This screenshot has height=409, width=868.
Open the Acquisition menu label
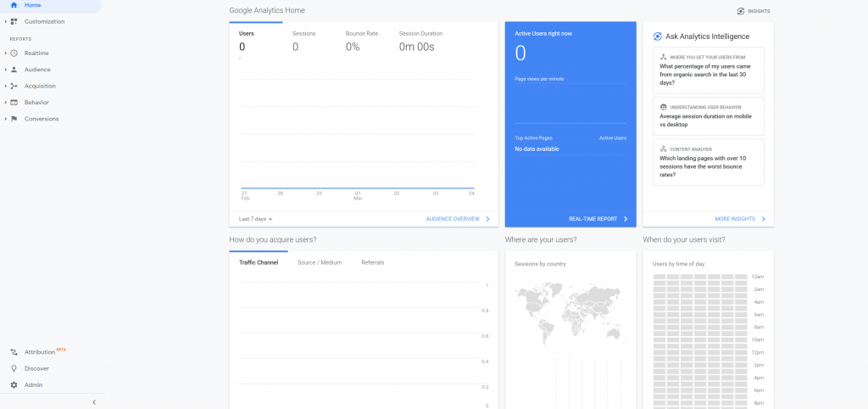click(40, 86)
